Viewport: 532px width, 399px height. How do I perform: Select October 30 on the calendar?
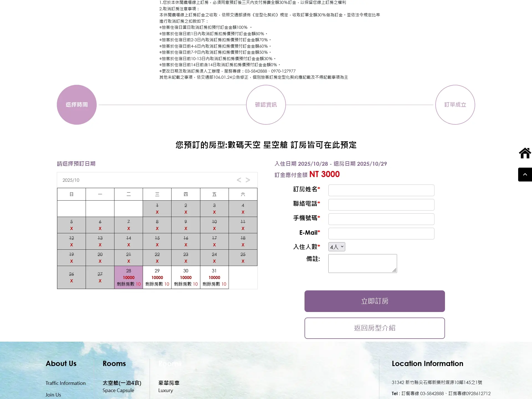coord(186,277)
